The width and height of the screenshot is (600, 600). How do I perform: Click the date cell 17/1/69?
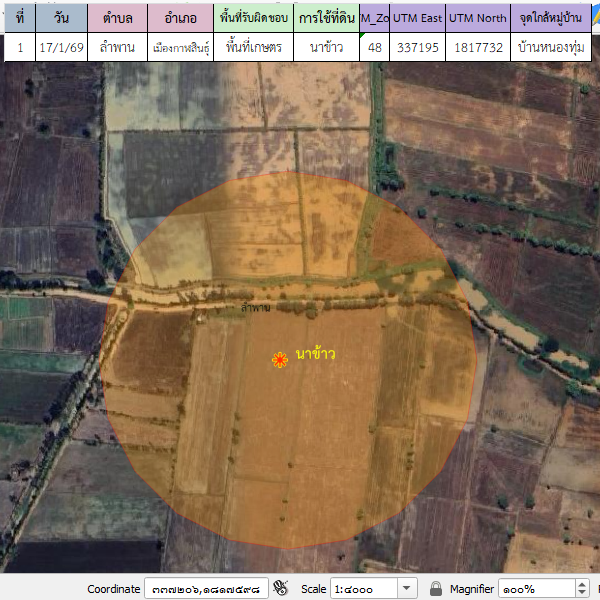(61, 47)
